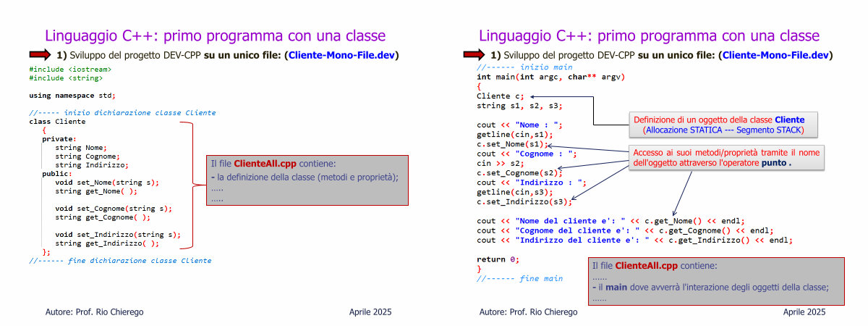Click the 'Indirizzo del cliente e':' cout line
Image resolution: width=868 pixels, height=326 pixels.
634,240
